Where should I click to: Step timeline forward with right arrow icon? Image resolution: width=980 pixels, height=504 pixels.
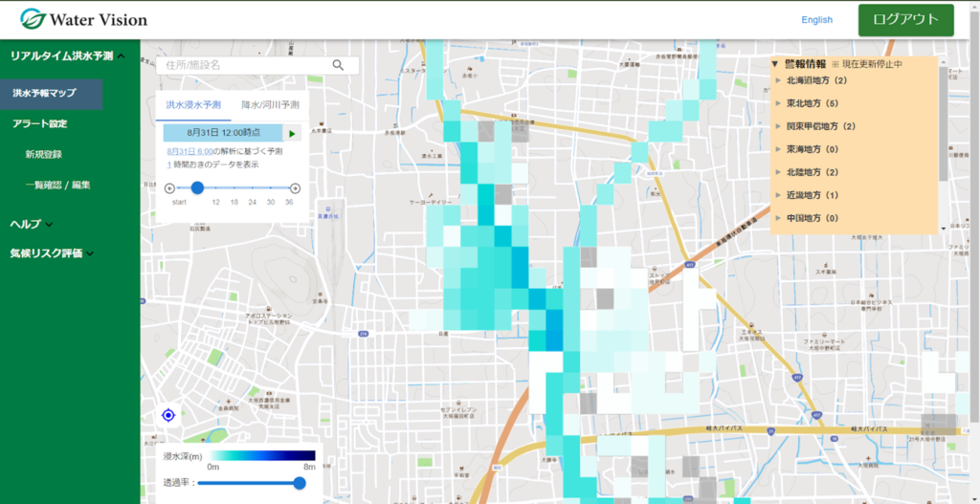tap(296, 188)
